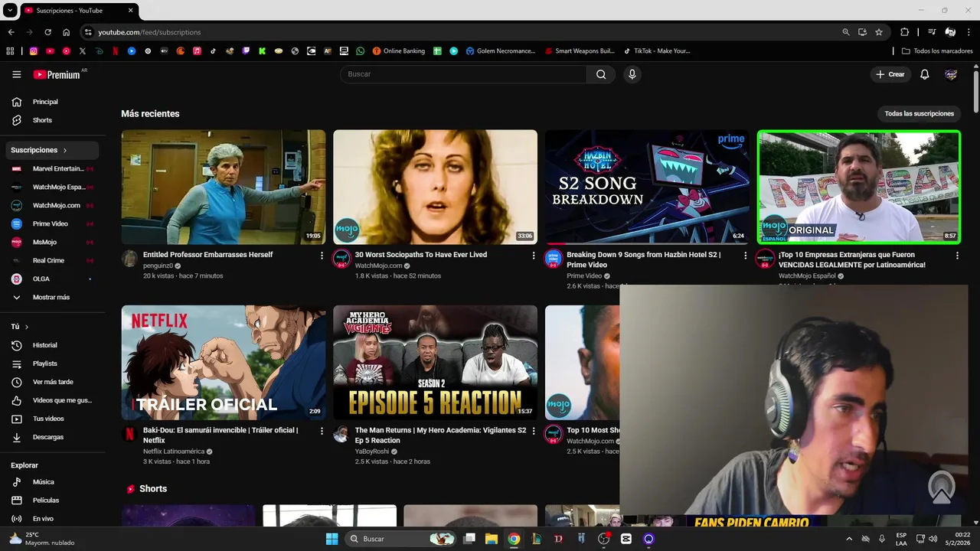Open the Instagram bookmark
This screenshot has height=551, width=980.
(34, 51)
